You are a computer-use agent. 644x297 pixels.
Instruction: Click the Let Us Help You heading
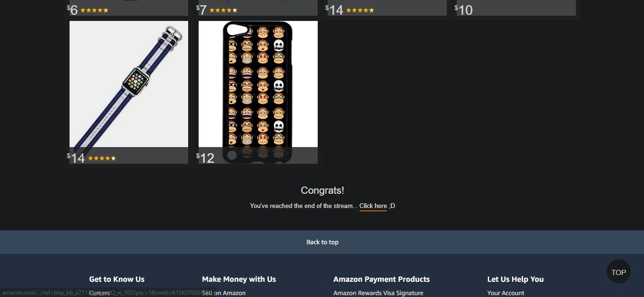pyautogui.click(x=515, y=279)
